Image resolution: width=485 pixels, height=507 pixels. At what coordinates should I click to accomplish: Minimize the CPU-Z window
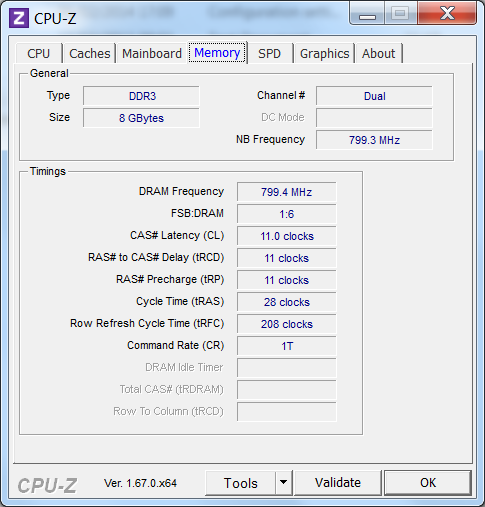click(367, 13)
